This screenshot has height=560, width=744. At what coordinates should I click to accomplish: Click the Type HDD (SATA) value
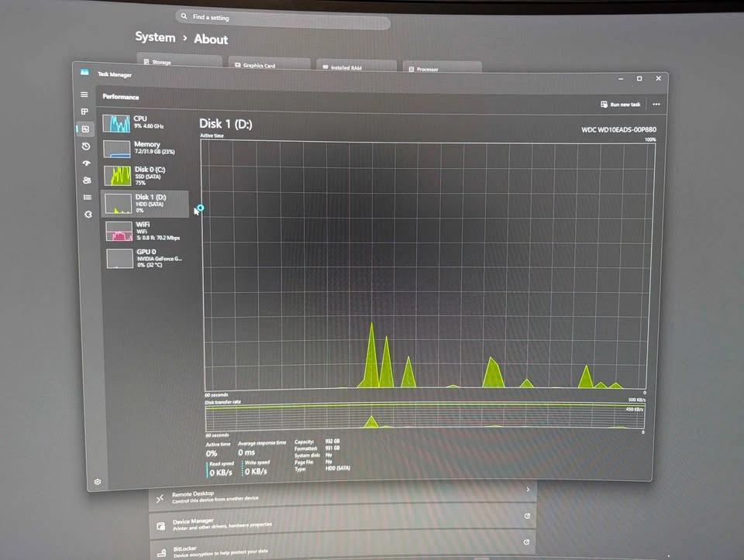(x=338, y=468)
